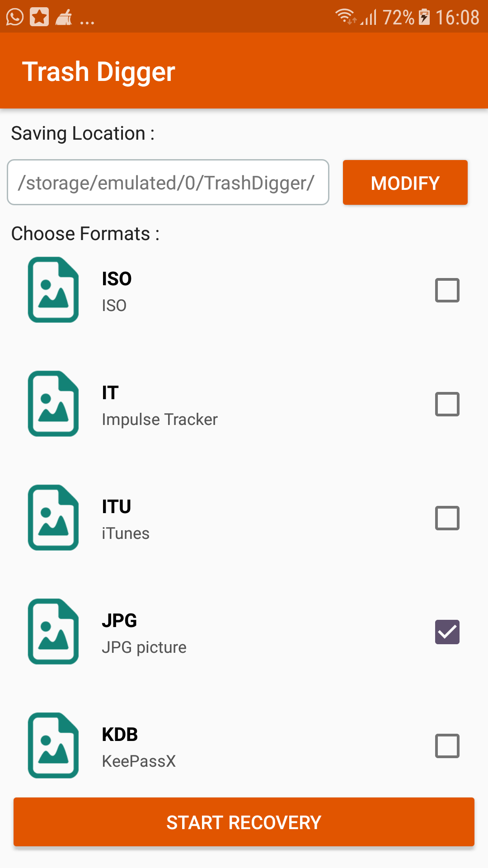Screen dimensions: 488x868
Task: Tap the broom cleaner status icon
Action: pos(64,17)
